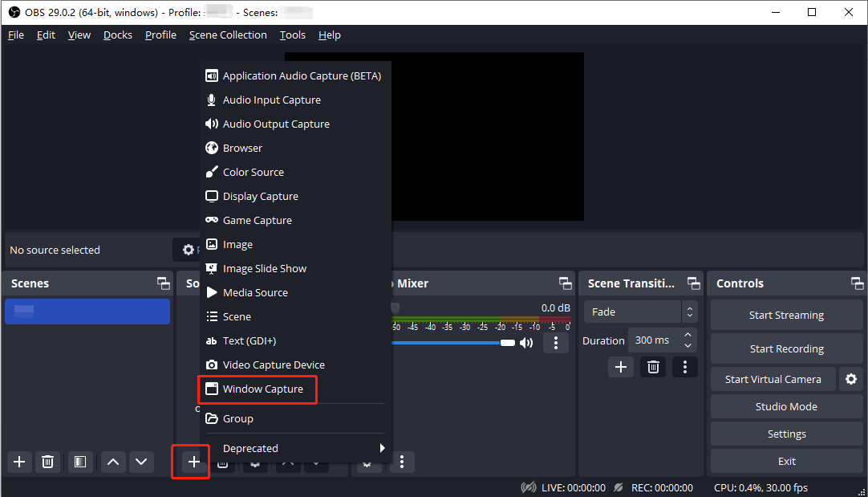Open the audio track three-dot options menu
The image size is (868, 497).
[556, 343]
